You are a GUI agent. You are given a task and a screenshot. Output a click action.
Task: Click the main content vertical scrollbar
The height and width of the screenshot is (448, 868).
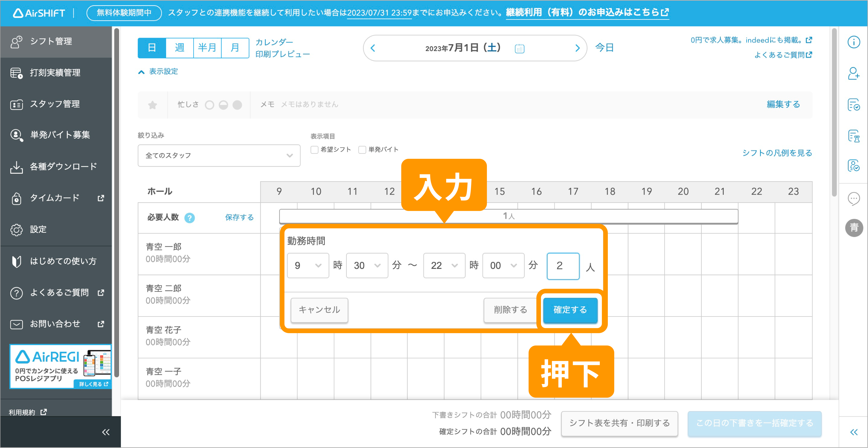coord(834,112)
